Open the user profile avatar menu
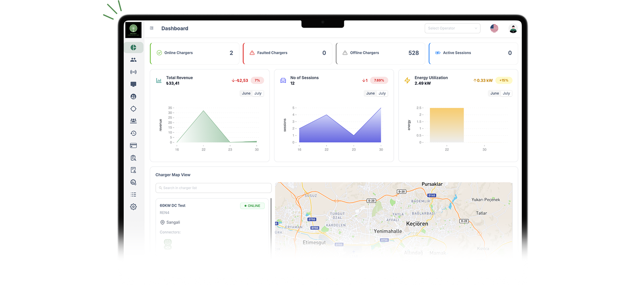 (x=513, y=28)
